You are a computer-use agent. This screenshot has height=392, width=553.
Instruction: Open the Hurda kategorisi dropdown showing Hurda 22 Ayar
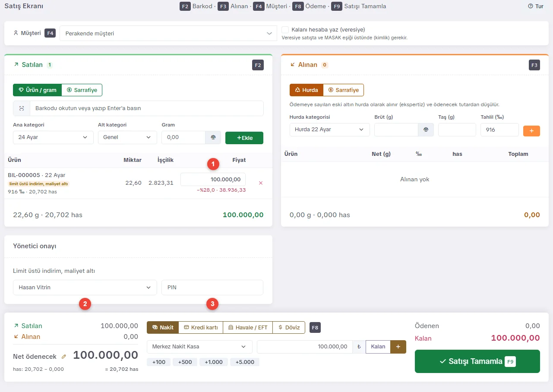tap(330, 130)
